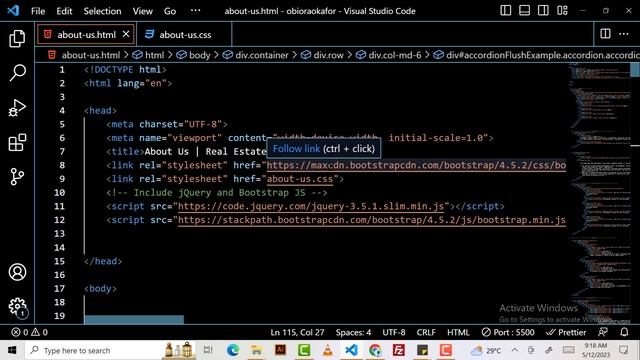Click the Prettier status bar item
Image resolution: width=640 pixels, height=360 pixels.
pyautogui.click(x=566, y=332)
